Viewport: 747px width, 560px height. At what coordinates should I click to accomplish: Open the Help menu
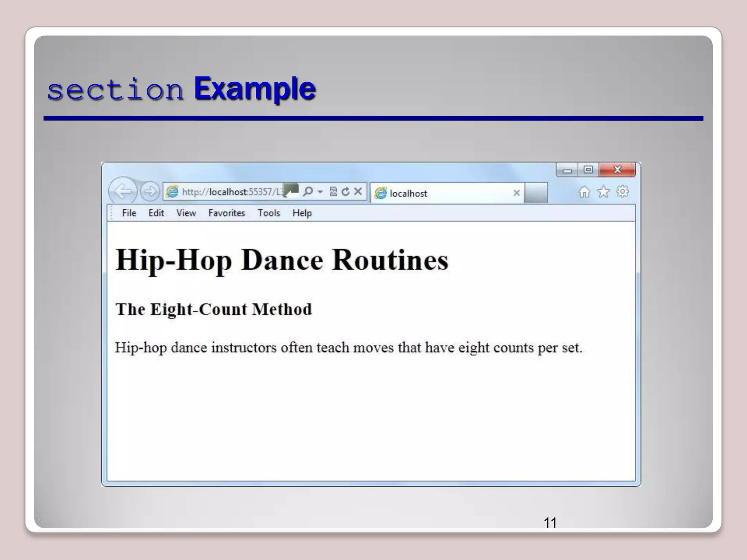302,213
